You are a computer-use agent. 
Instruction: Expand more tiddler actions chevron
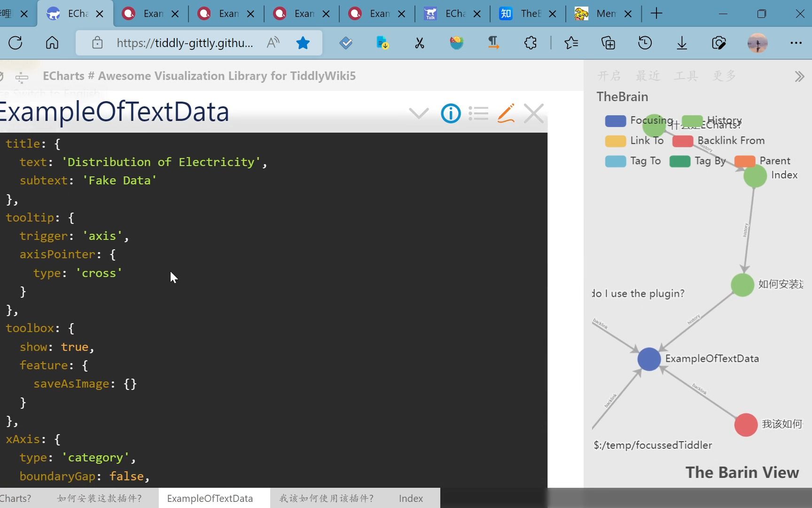(x=419, y=113)
